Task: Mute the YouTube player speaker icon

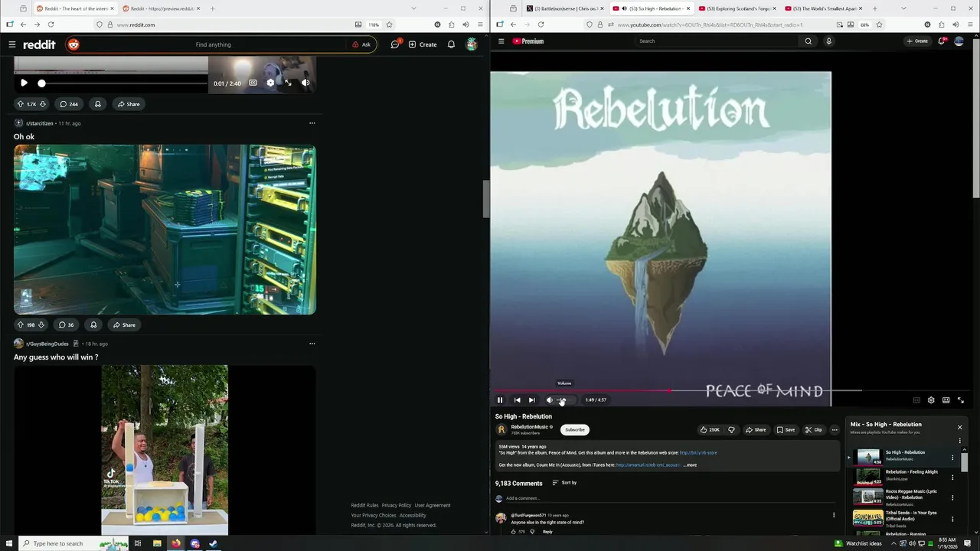Action: (x=549, y=399)
